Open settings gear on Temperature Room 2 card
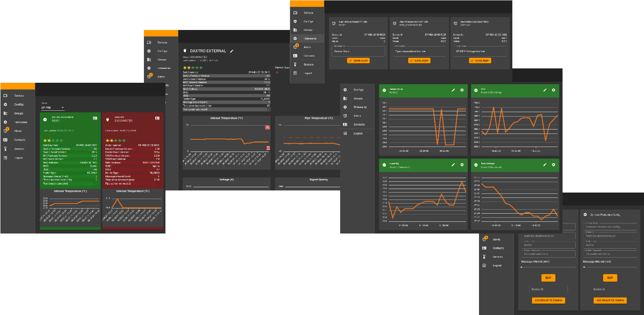The height and width of the screenshot is (315, 644). [462, 90]
